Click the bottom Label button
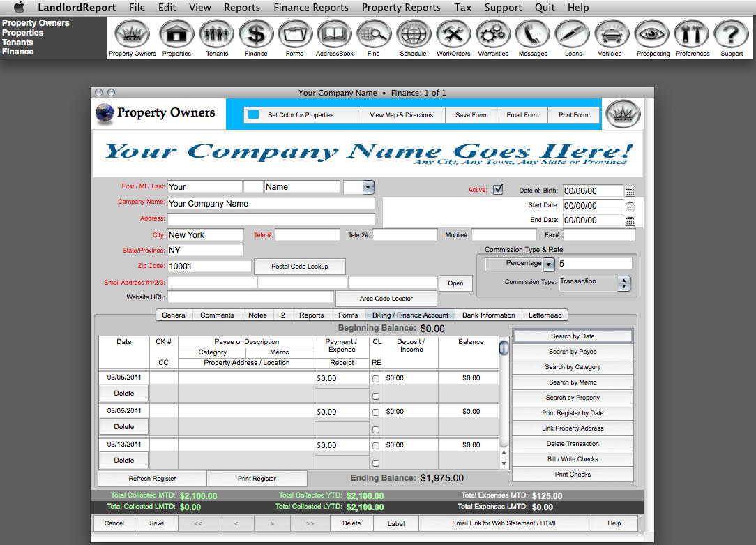 pyautogui.click(x=396, y=523)
